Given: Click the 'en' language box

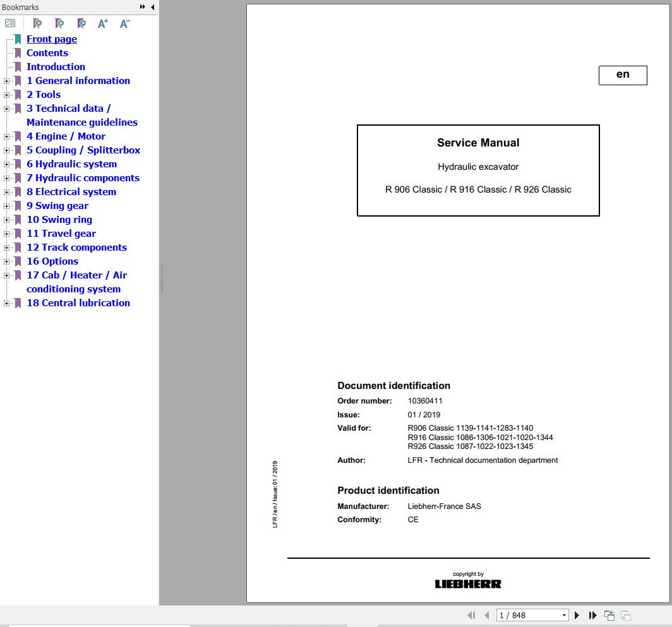Looking at the screenshot, I should point(623,75).
